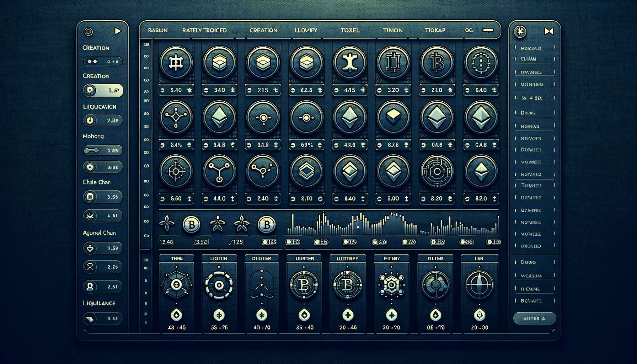Toggle the eye switch showing 3.8E
637x364 pixels.
pos(103,167)
